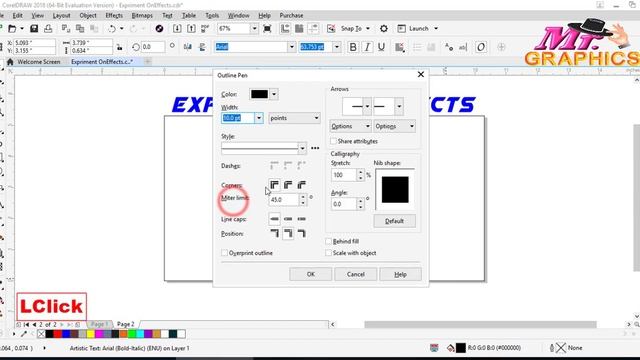Image resolution: width=640 pixels, height=360 pixels.
Task: Select the inside outline Position icon
Action: click(302, 233)
